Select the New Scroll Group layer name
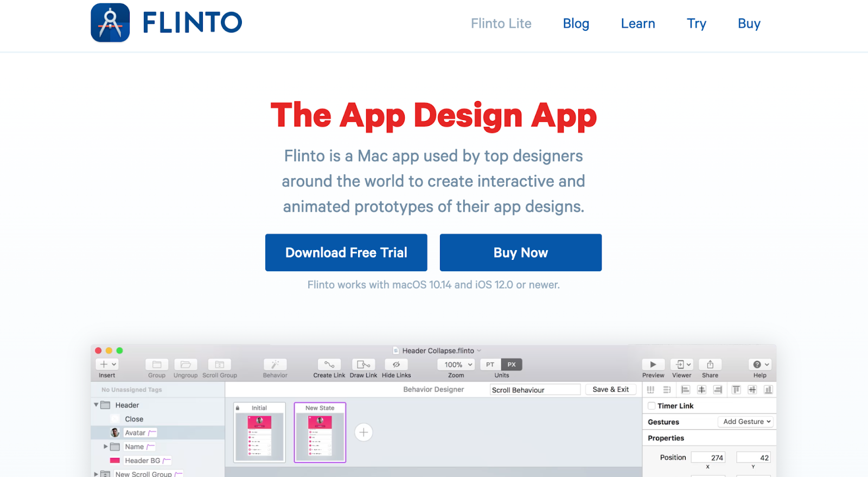 click(143, 474)
